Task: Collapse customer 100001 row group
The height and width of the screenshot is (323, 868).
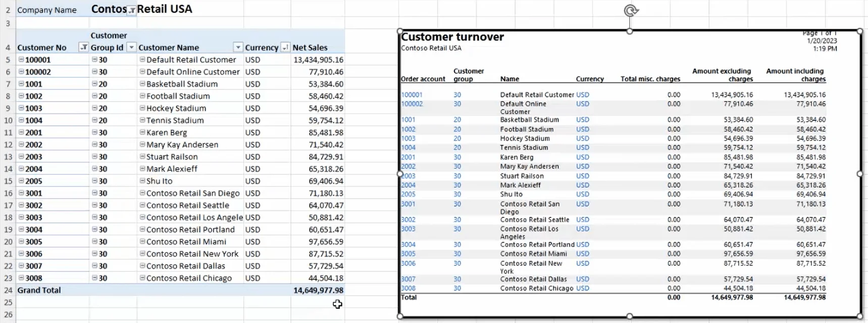Action: pyautogui.click(x=21, y=59)
